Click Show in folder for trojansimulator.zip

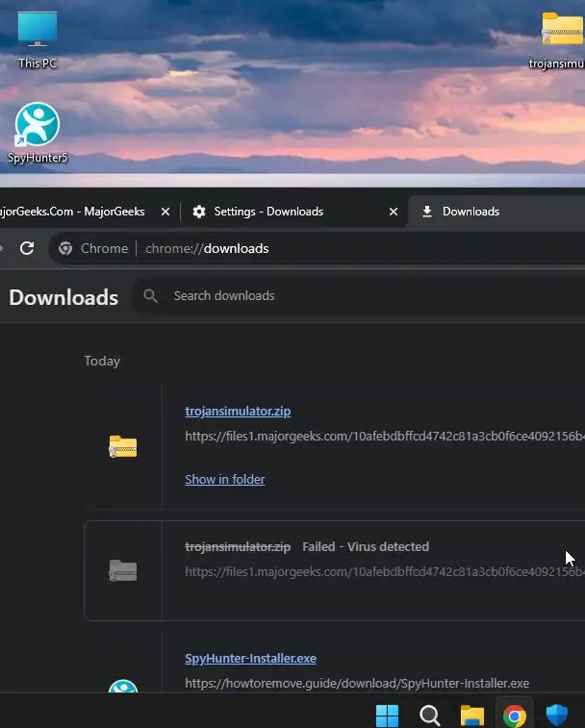point(225,479)
